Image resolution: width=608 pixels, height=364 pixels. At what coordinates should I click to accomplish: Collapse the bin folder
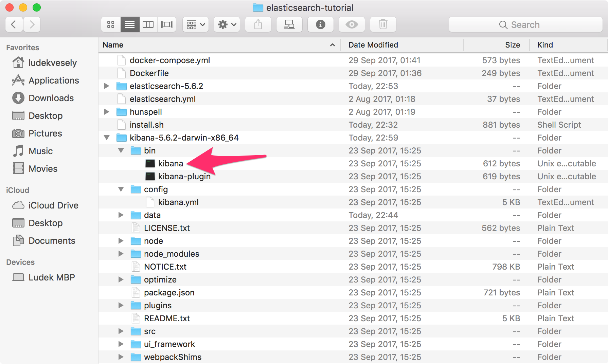click(x=121, y=150)
